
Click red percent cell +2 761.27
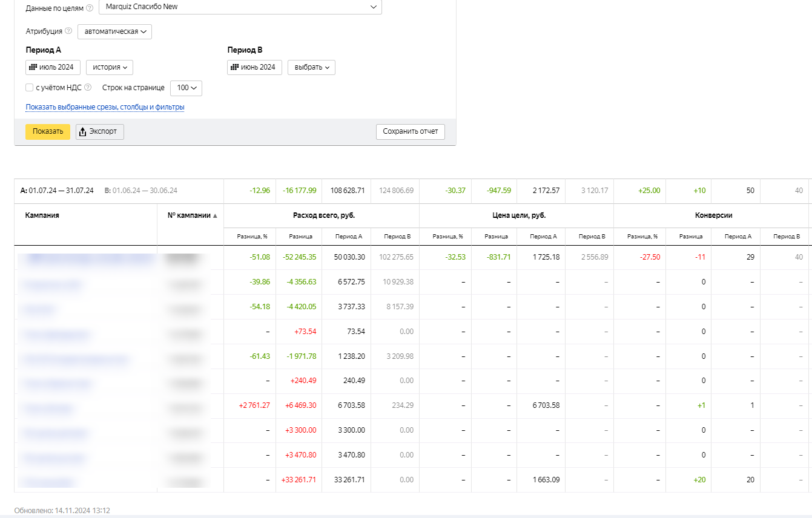click(x=254, y=405)
